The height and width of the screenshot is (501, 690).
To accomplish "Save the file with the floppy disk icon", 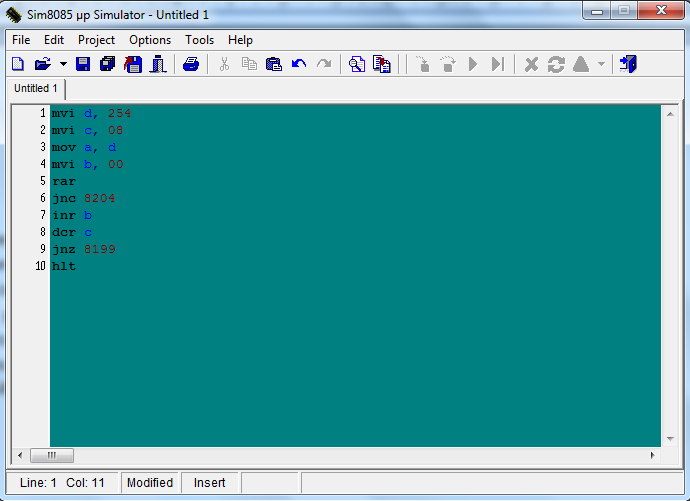I will (x=83, y=64).
